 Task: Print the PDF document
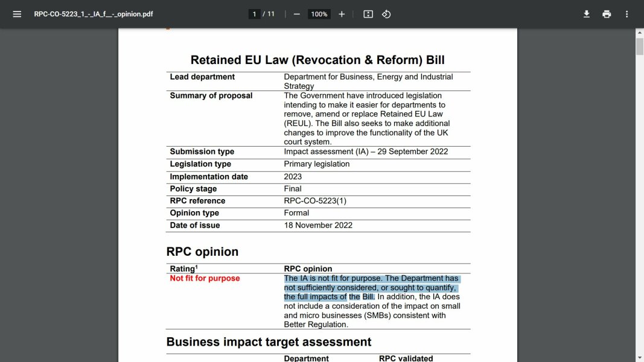607,14
